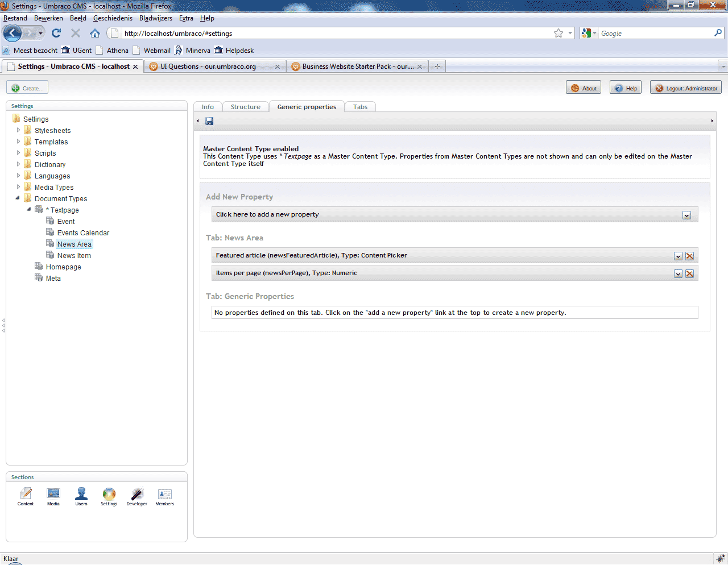Screen dimensions: 728x565
Task: Click the save disk icon in toolbar
Action: (209, 121)
